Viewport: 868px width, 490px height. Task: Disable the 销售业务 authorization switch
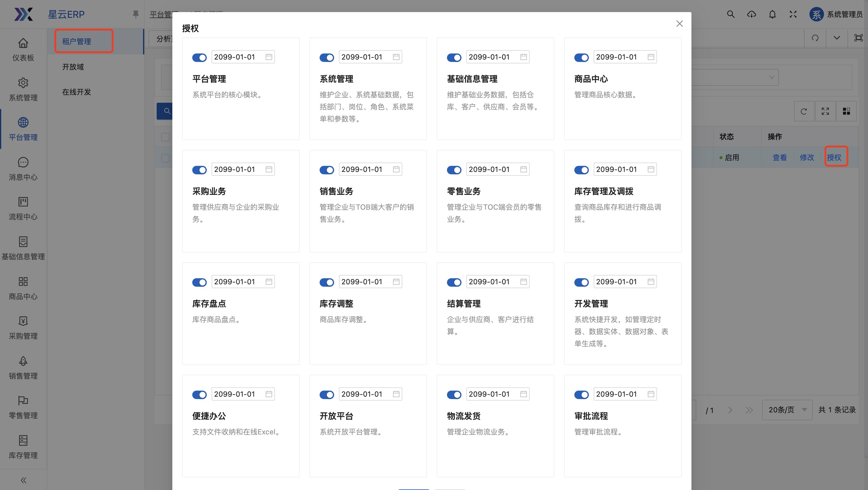tap(327, 170)
